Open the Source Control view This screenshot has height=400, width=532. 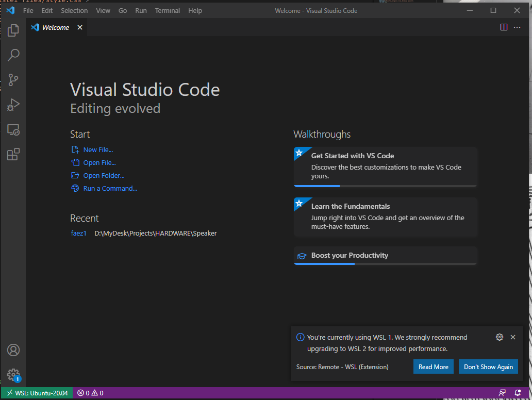click(13, 79)
